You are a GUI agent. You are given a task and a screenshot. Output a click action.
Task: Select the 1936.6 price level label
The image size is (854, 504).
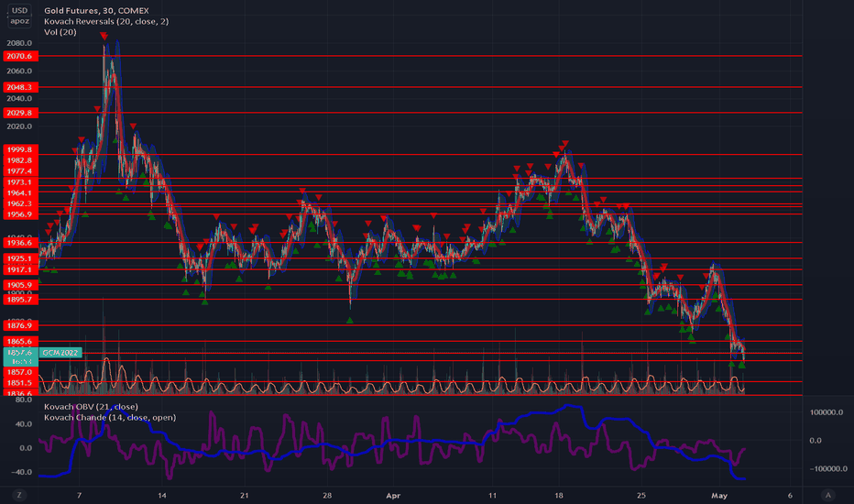pos(19,243)
